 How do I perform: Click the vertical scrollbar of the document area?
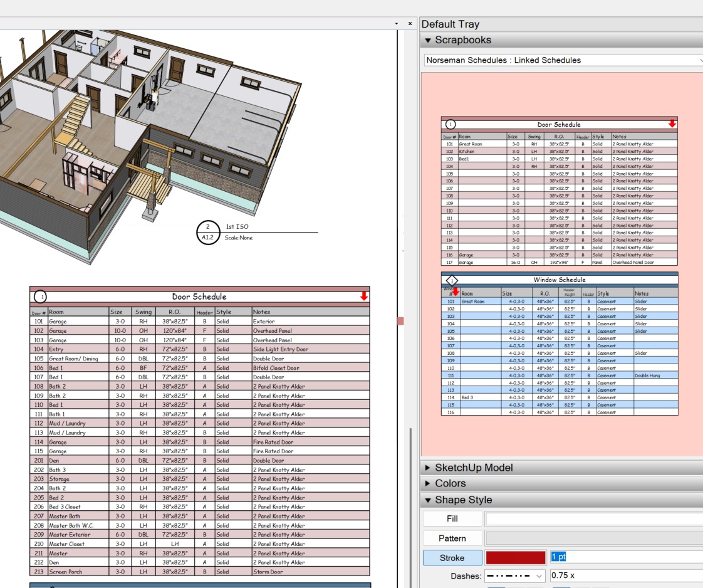tap(410, 507)
